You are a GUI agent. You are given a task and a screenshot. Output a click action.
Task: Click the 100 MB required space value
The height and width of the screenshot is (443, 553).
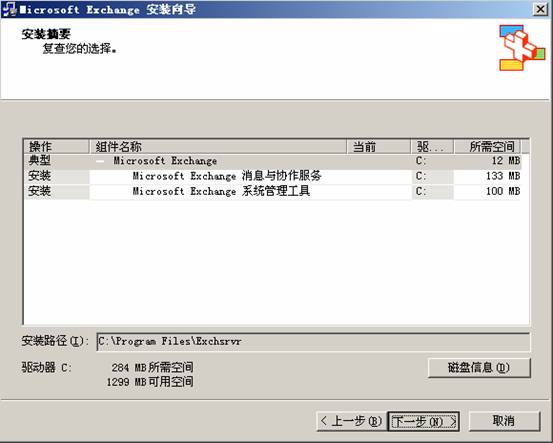(503, 192)
